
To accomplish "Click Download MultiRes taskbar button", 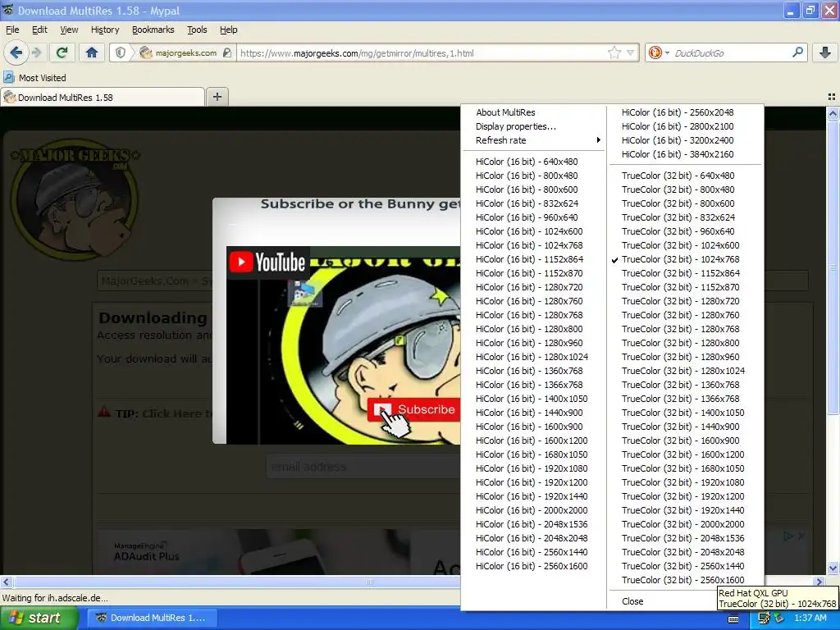I will pos(152,618).
